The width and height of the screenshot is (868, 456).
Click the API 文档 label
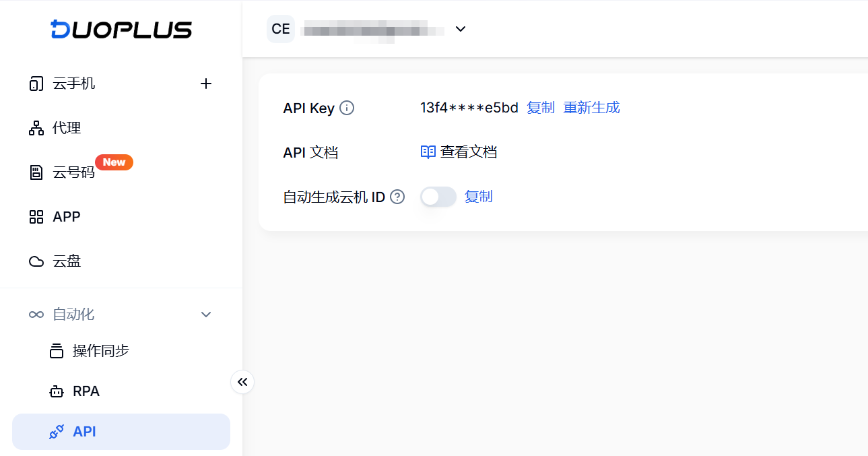tap(310, 153)
